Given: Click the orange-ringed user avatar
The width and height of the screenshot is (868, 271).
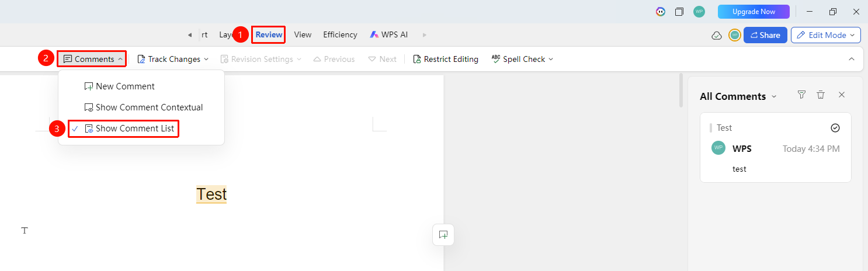Looking at the screenshot, I should 735,35.
